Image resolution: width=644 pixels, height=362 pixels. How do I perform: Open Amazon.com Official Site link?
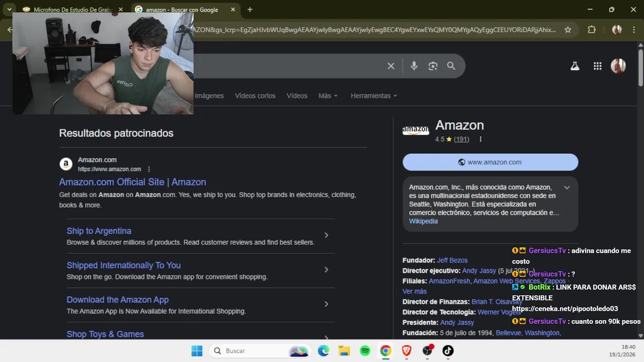(132, 182)
